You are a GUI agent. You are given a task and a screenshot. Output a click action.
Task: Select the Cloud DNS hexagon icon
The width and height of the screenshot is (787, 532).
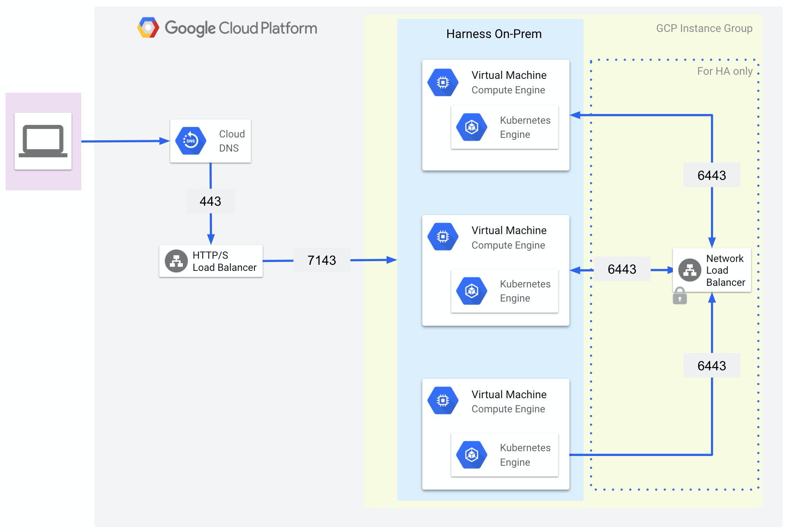[x=191, y=141]
